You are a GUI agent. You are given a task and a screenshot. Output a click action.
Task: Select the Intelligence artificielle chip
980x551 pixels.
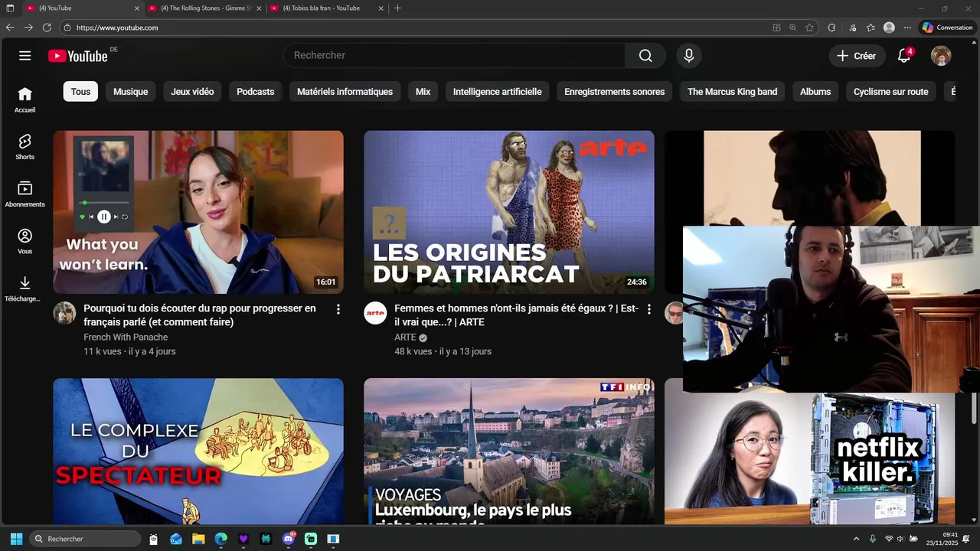(497, 92)
